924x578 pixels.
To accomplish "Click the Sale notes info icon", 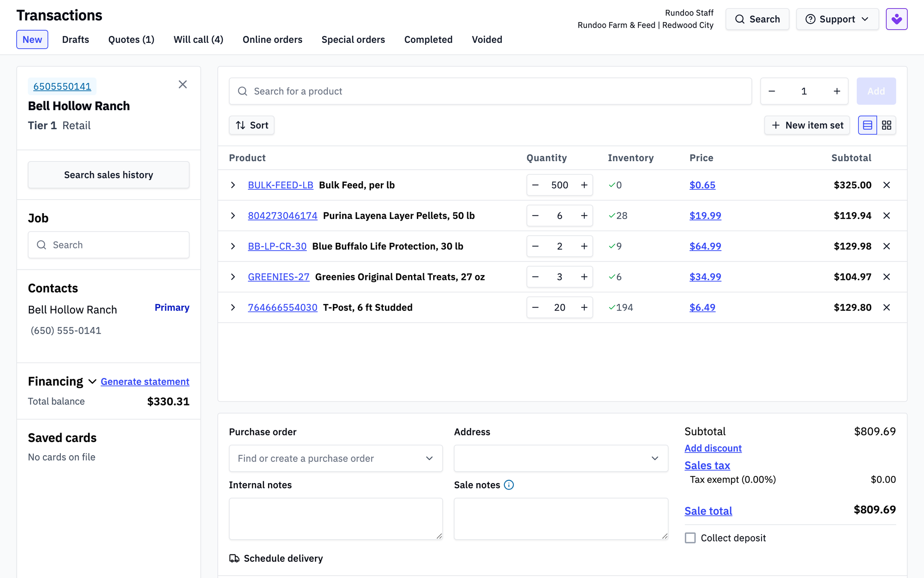I will point(509,485).
